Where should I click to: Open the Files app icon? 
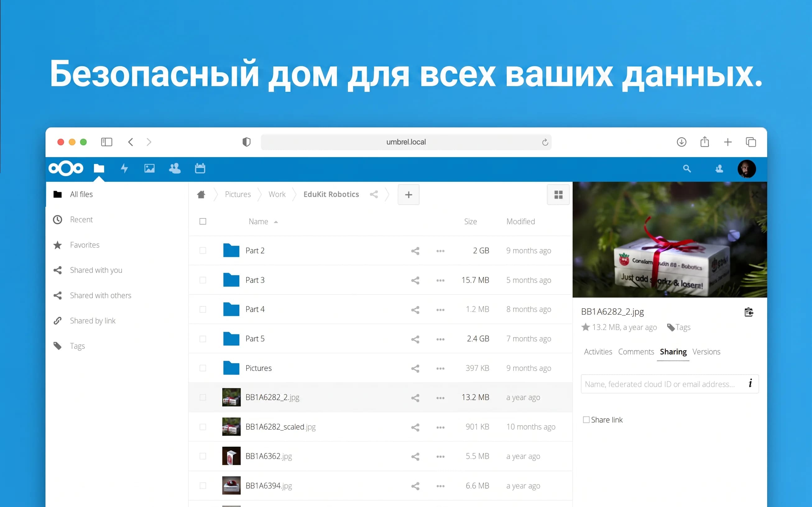(x=99, y=168)
